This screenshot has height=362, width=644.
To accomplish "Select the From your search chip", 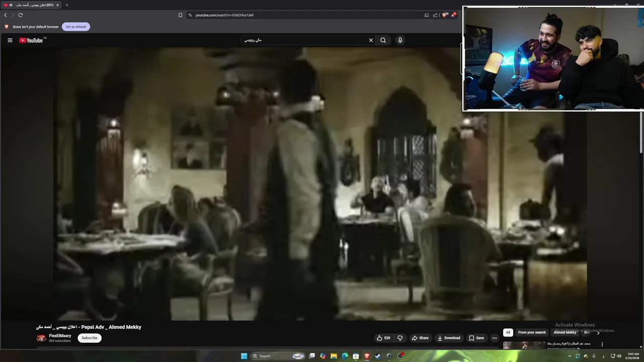I will [x=532, y=332].
